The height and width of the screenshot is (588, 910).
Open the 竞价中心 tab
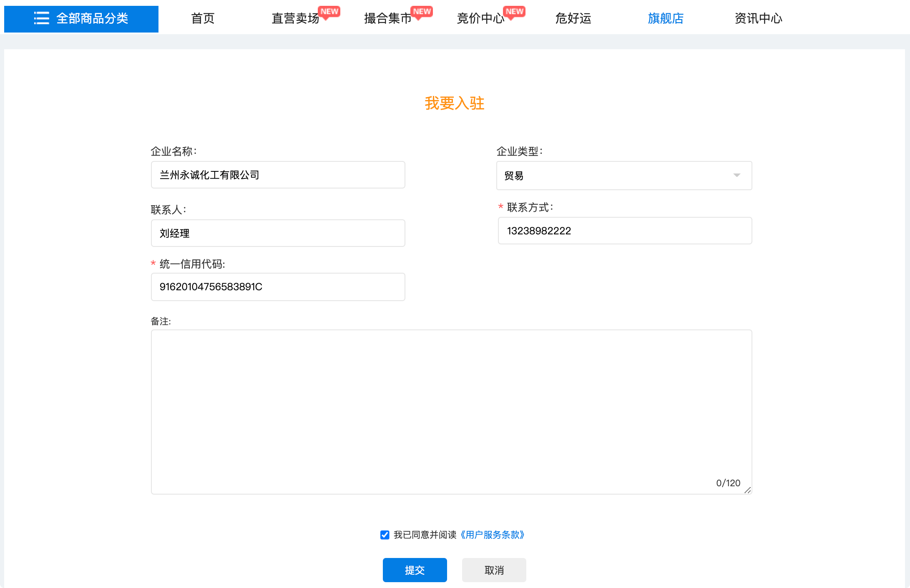(480, 18)
